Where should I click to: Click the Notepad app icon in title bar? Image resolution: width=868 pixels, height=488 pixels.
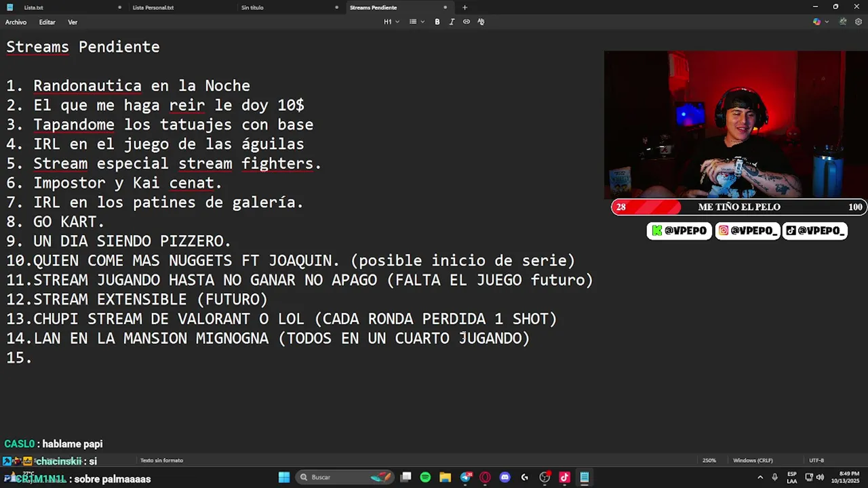tap(9, 7)
